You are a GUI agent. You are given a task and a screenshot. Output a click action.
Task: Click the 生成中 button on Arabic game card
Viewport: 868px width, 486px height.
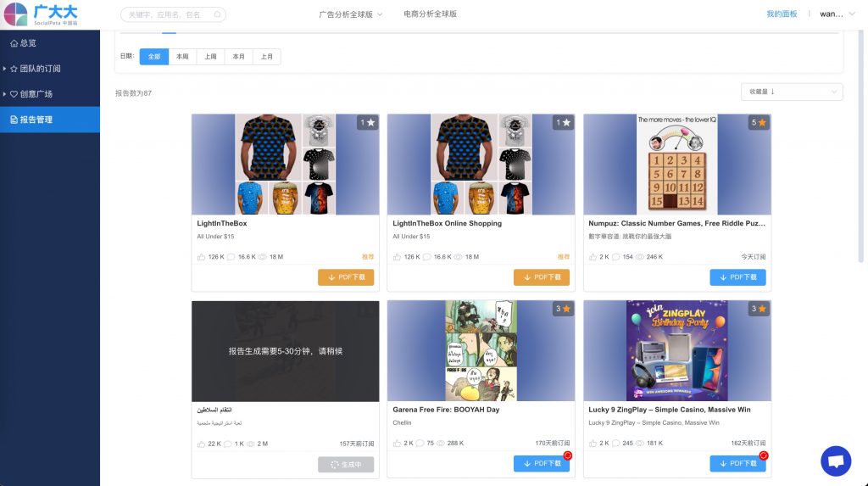(346, 465)
